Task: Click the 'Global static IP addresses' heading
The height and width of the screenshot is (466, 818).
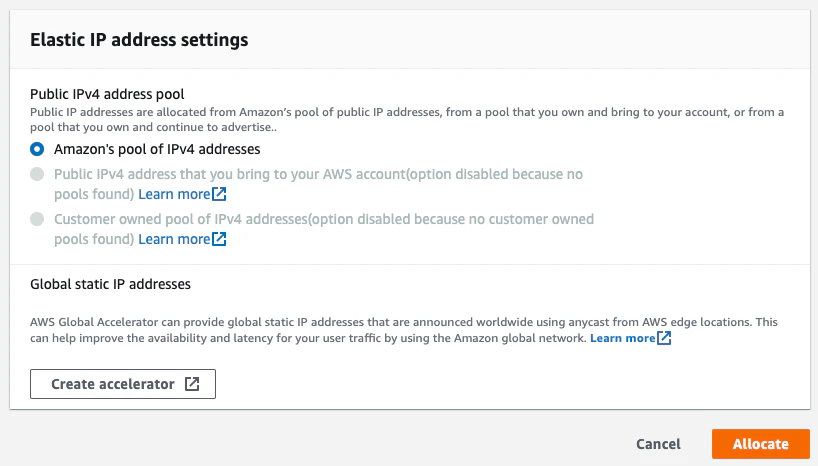Action: tap(110, 284)
